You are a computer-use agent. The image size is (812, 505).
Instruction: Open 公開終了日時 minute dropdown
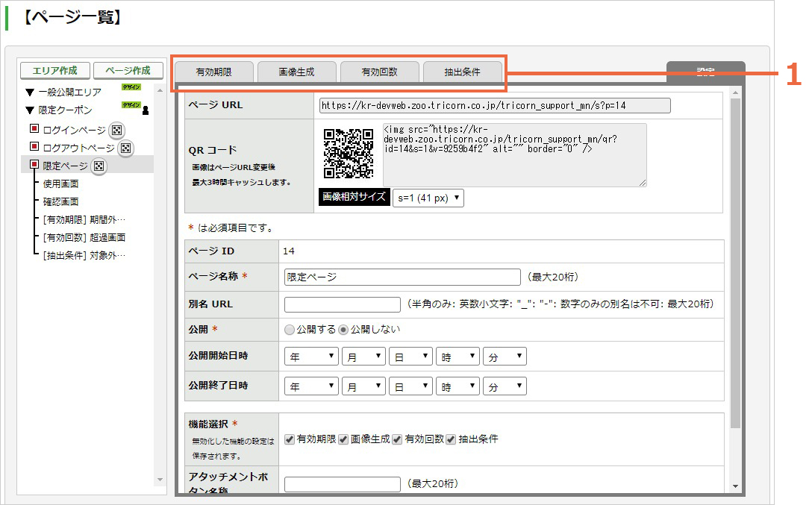coord(505,386)
